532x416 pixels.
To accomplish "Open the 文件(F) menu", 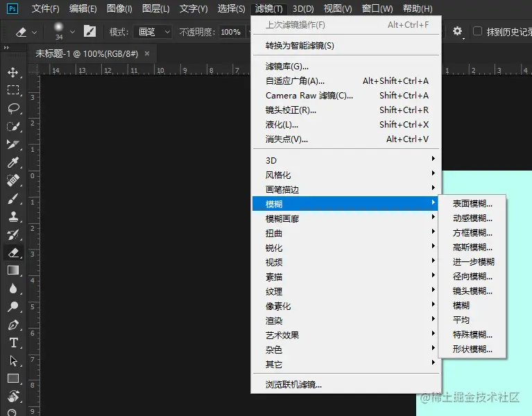I will point(45,9).
